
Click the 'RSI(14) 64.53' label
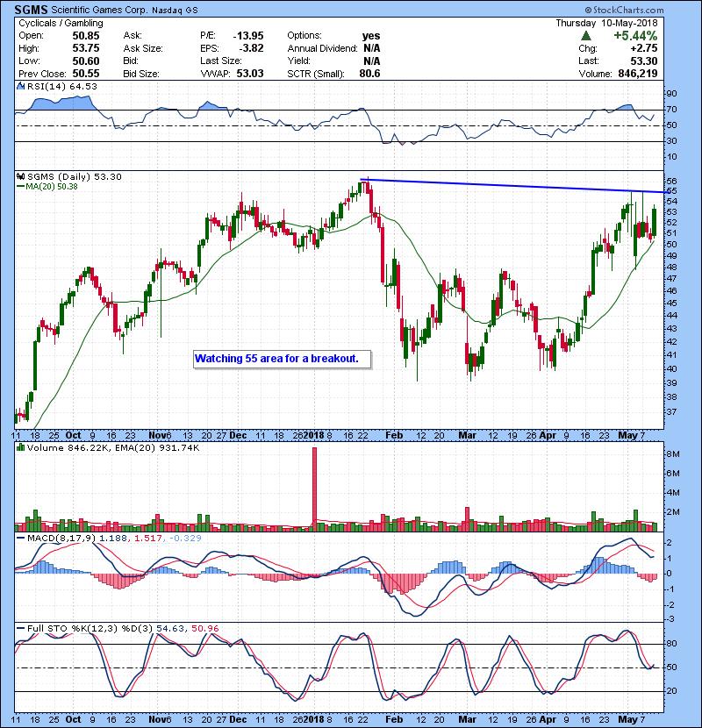62,86
